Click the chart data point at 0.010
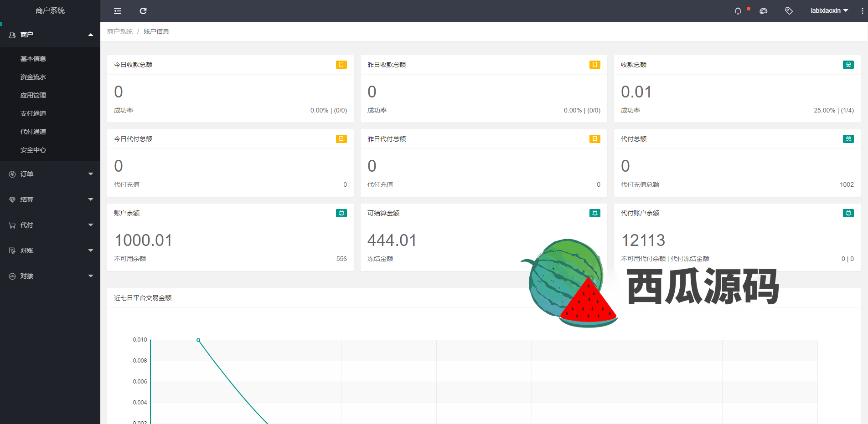Viewport: 868px width, 424px height. click(x=198, y=340)
